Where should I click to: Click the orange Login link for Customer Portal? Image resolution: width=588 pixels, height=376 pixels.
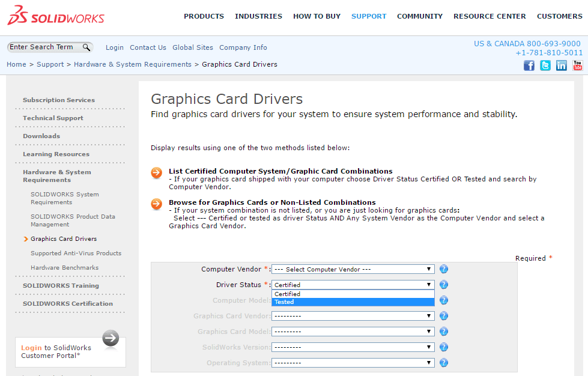click(x=31, y=348)
